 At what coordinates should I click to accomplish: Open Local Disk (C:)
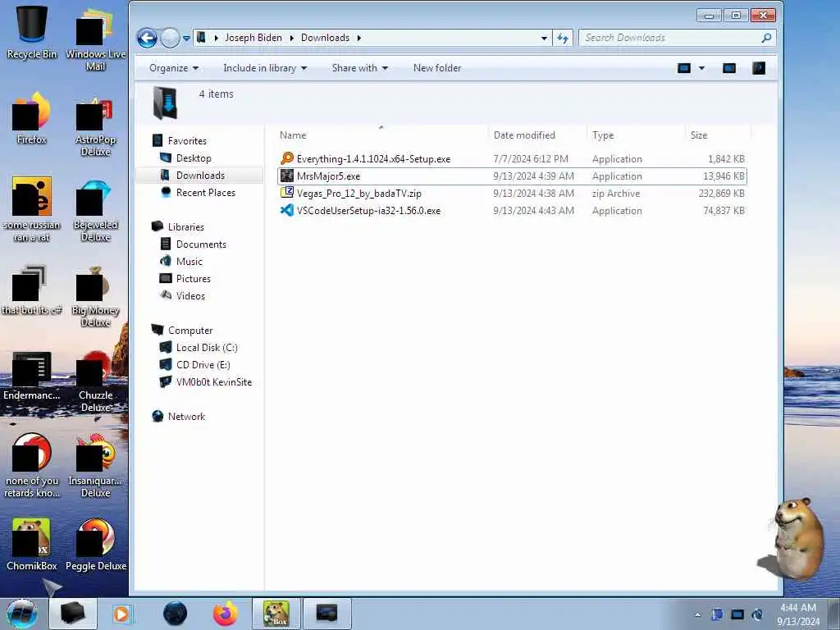pyautogui.click(x=207, y=347)
